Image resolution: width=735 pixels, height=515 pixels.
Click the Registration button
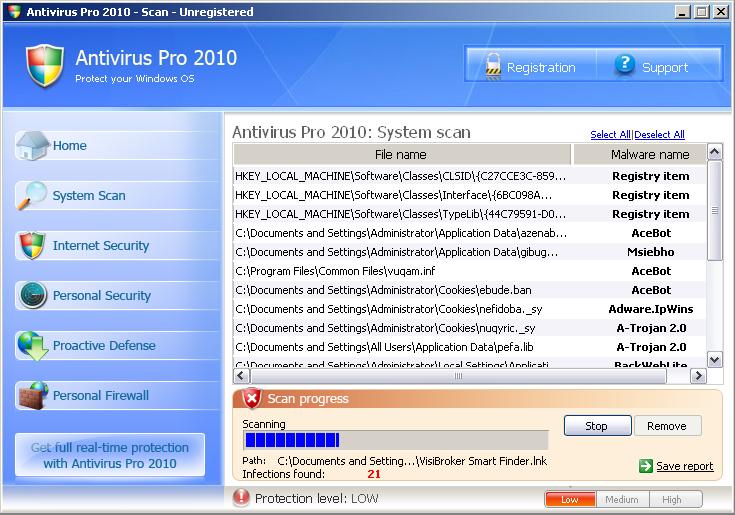[531, 66]
